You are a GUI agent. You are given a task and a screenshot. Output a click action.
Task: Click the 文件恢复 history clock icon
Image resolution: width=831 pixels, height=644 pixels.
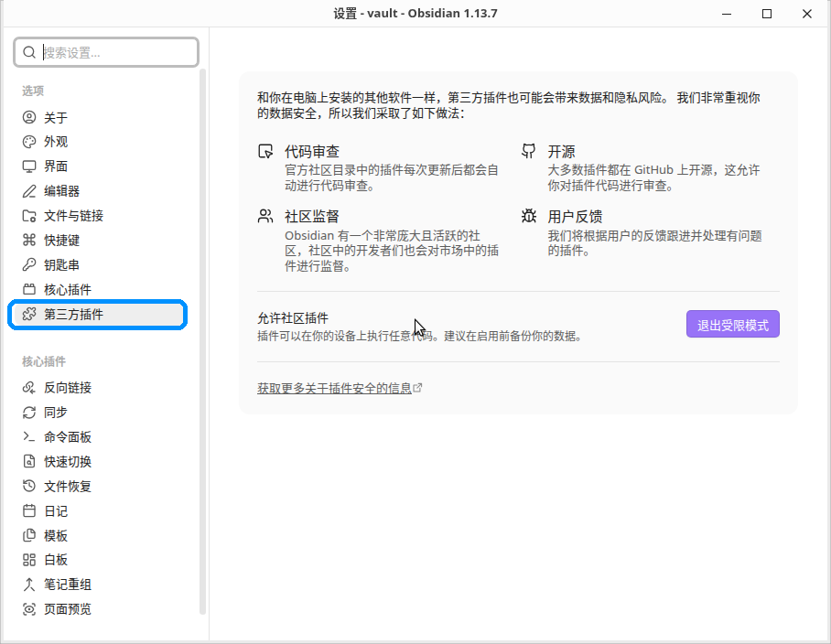click(29, 486)
